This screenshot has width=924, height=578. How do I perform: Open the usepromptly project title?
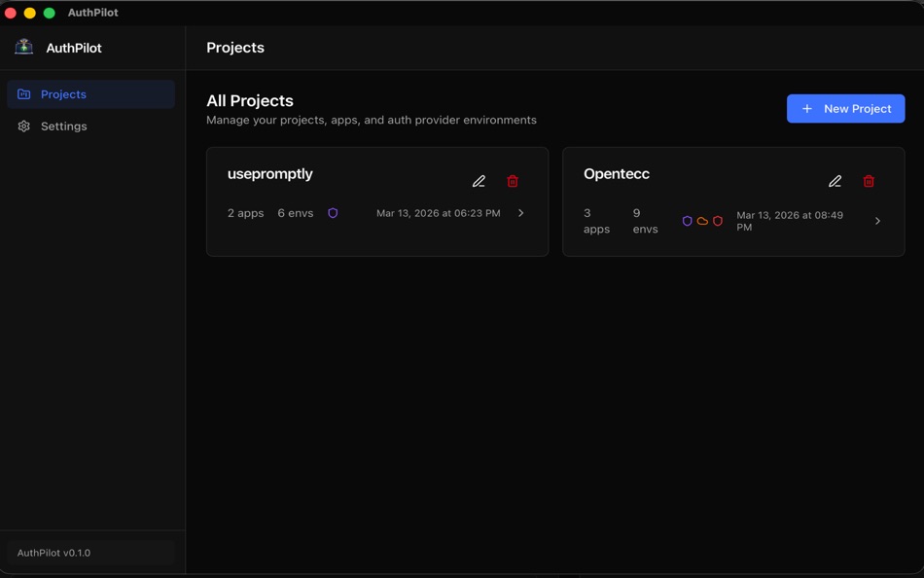(x=269, y=174)
